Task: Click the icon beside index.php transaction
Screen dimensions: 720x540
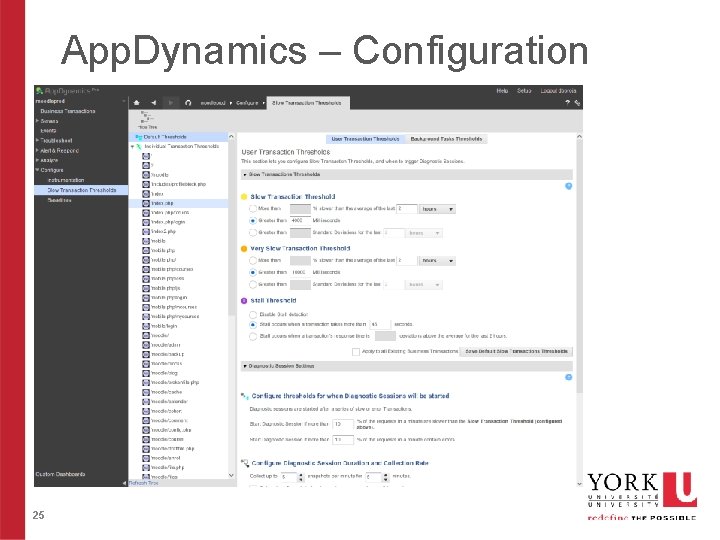Action: [146, 203]
